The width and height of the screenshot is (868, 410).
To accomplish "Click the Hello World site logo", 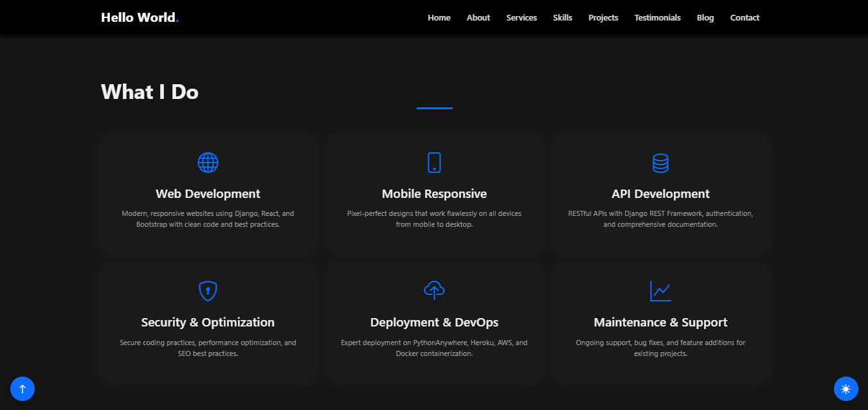I will pyautogui.click(x=140, y=17).
